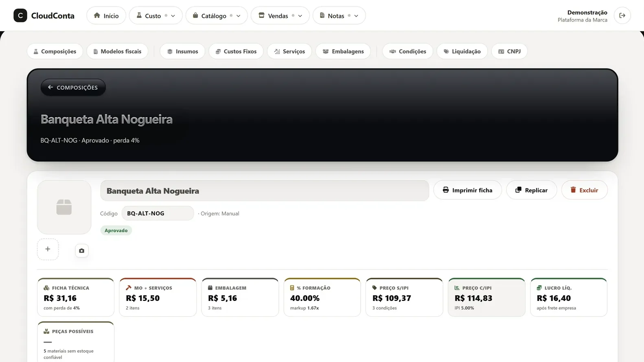644x362 pixels.
Task: Click the Aprovado status badge
Action: (116, 230)
